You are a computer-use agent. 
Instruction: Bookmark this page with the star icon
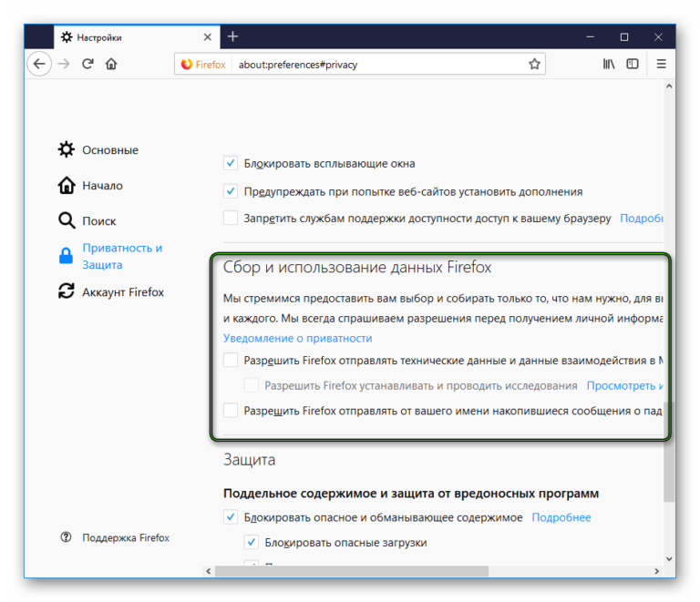(534, 65)
